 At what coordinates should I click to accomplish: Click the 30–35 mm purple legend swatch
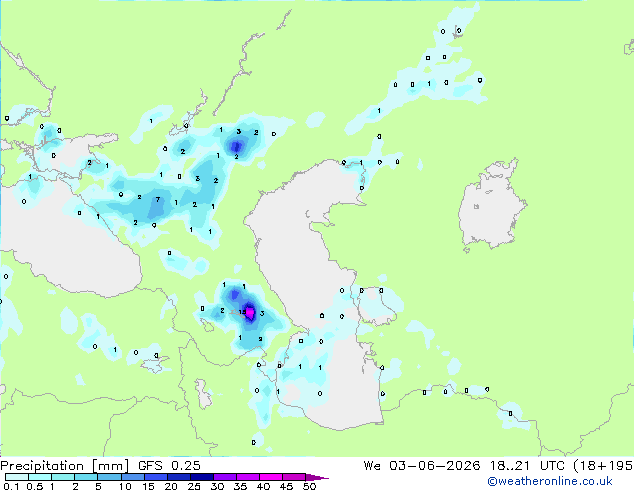coord(225,477)
